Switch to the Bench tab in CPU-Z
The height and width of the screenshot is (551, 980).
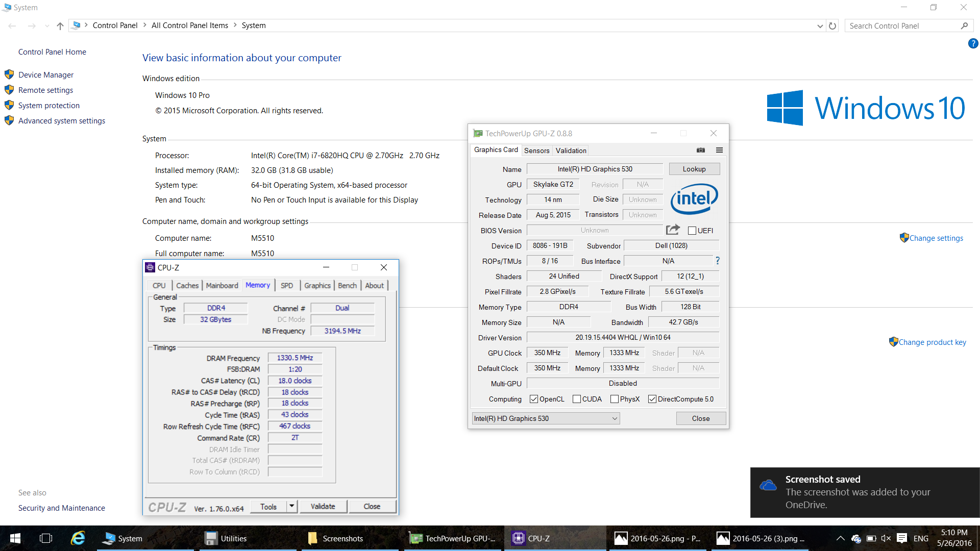tap(347, 285)
